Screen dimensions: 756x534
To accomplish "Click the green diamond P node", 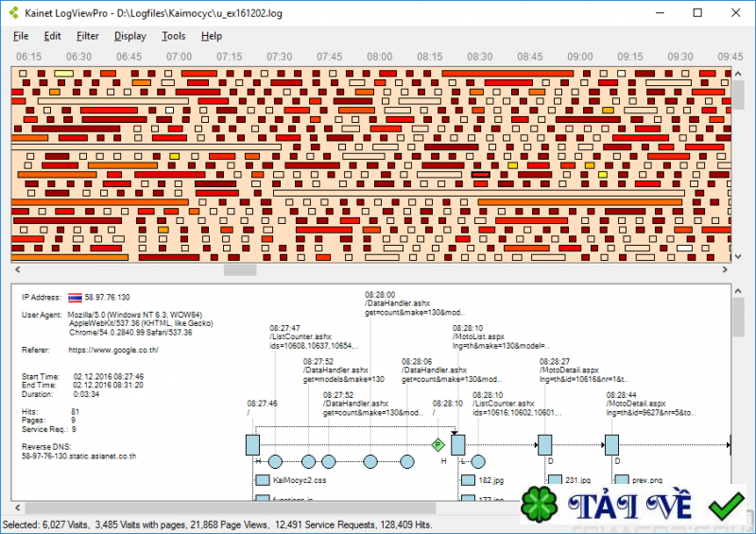I will [438, 445].
